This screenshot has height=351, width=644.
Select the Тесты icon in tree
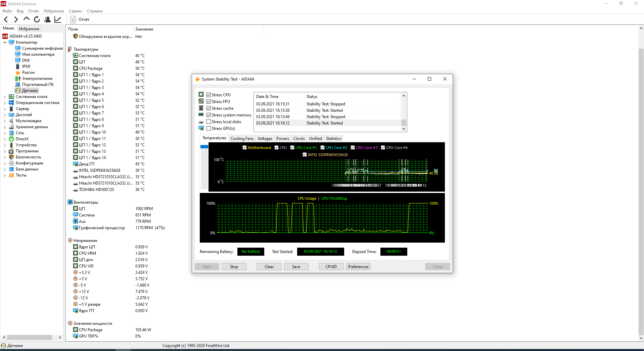tap(11, 175)
